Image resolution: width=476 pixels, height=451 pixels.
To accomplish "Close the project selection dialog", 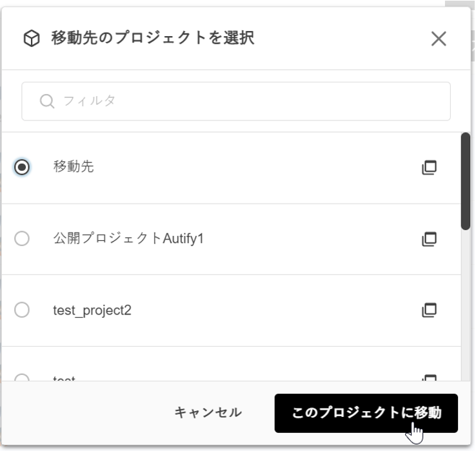I will (x=439, y=39).
